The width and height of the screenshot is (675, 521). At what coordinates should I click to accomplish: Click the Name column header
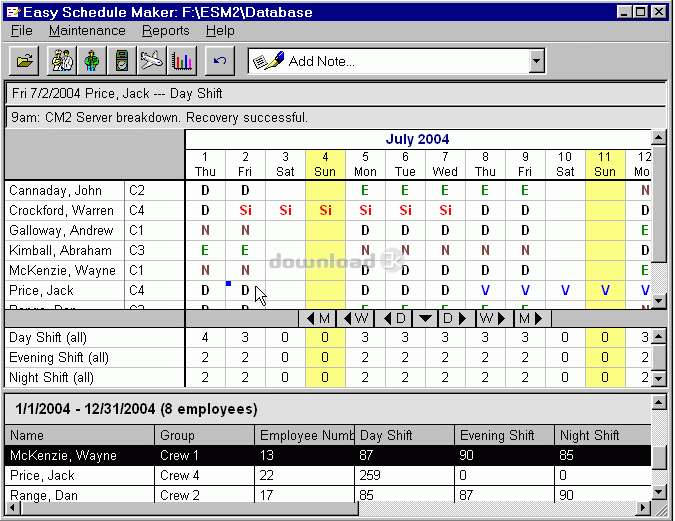click(x=80, y=435)
